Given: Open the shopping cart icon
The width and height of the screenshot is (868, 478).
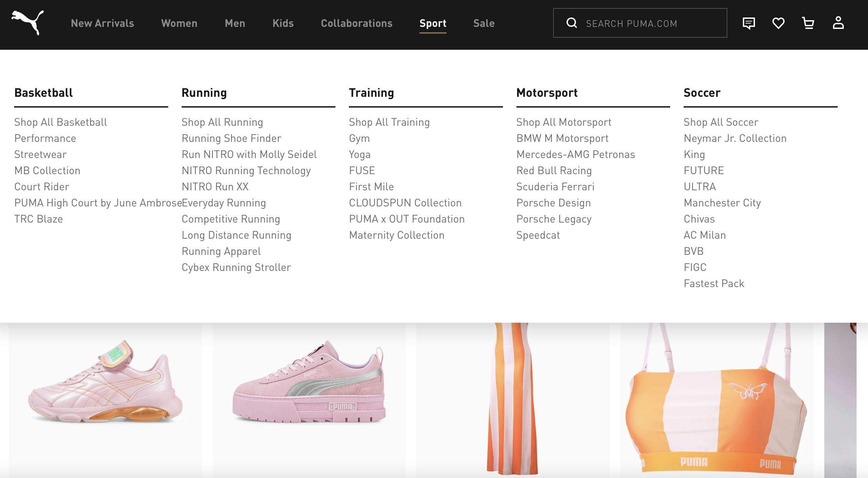Looking at the screenshot, I should click(808, 23).
